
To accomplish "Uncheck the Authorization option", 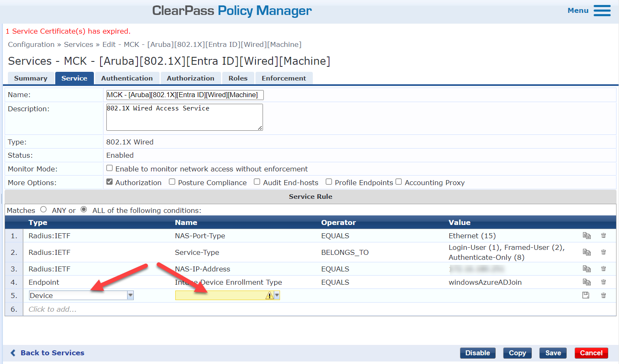I will 110,182.
